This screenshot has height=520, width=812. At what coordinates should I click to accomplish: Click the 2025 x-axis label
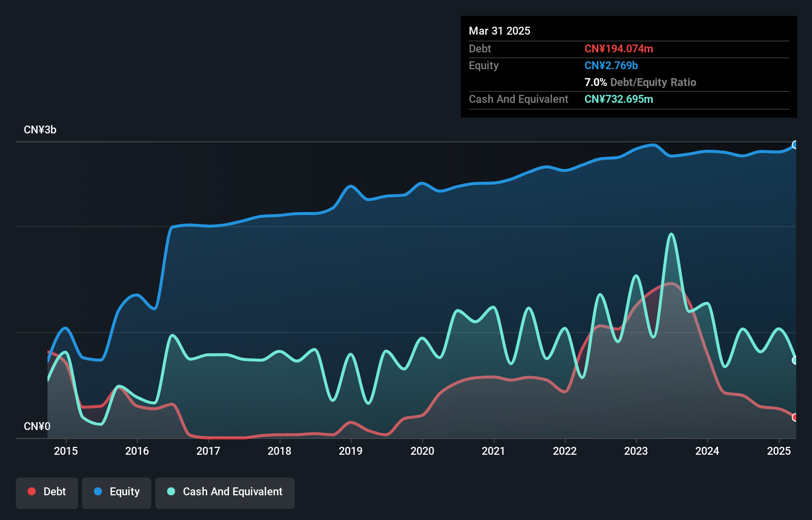pyautogui.click(x=779, y=451)
